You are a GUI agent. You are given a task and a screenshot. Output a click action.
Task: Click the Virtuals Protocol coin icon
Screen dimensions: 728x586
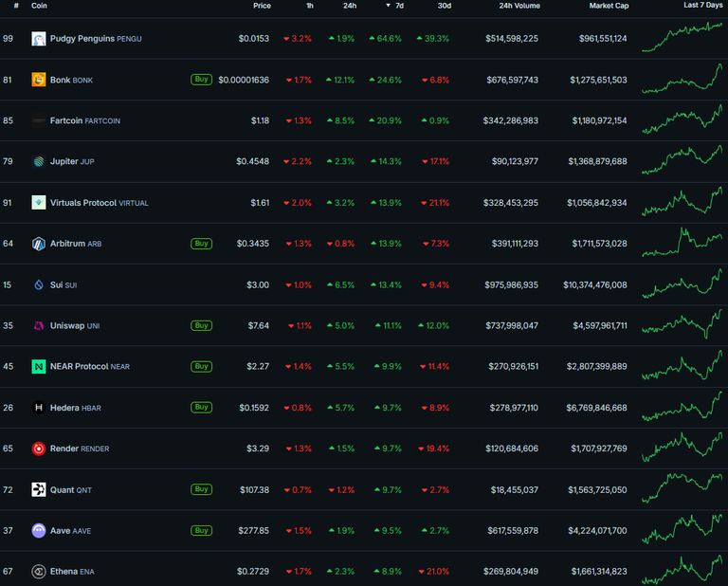39,203
